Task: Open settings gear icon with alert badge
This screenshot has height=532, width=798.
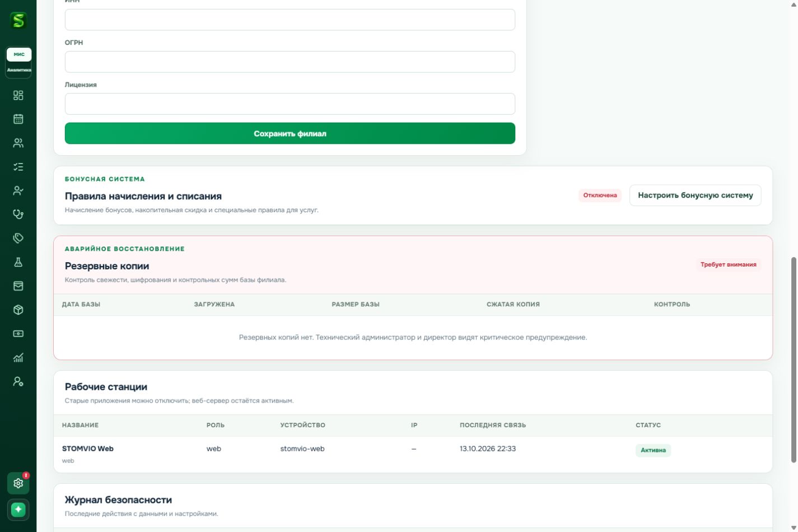Action: [x=18, y=483]
